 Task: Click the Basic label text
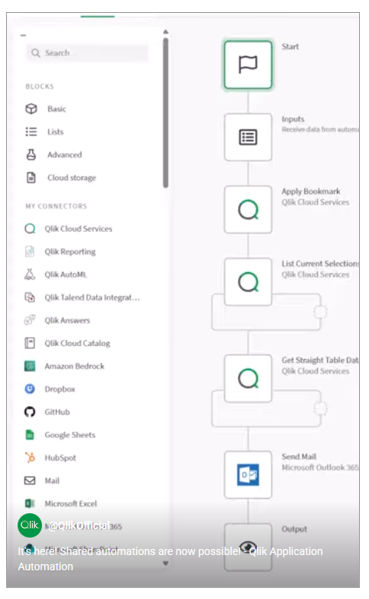(57, 109)
